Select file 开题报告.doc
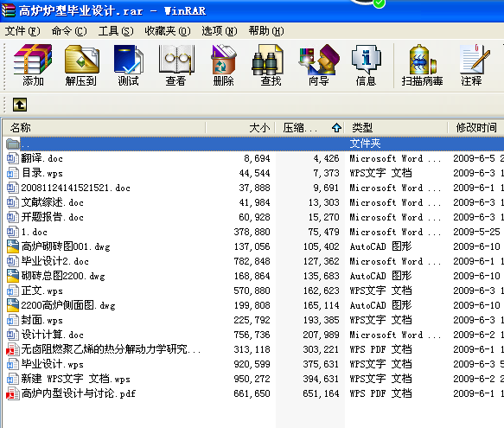The image size is (504, 428). (53, 217)
